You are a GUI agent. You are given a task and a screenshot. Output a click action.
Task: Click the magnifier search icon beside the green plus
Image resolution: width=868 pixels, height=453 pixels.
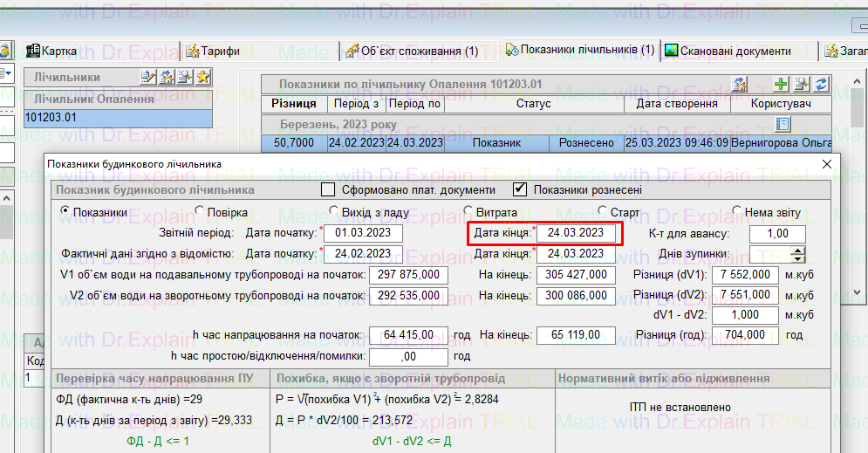tap(801, 85)
